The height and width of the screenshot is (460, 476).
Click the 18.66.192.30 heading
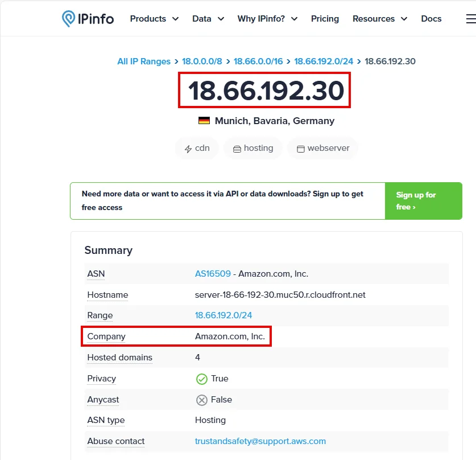coord(266,91)
